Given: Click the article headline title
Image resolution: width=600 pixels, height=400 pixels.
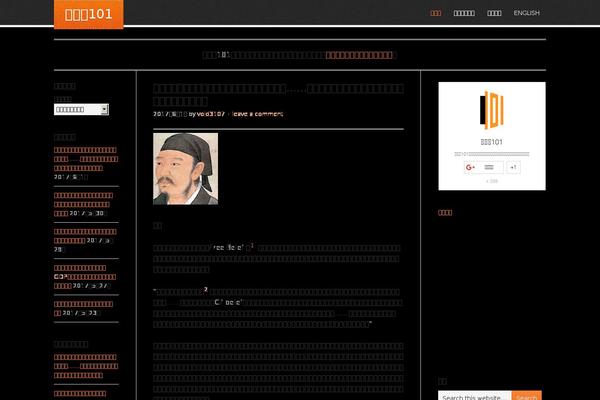Looking at the screenshot, I should (278, 95).
